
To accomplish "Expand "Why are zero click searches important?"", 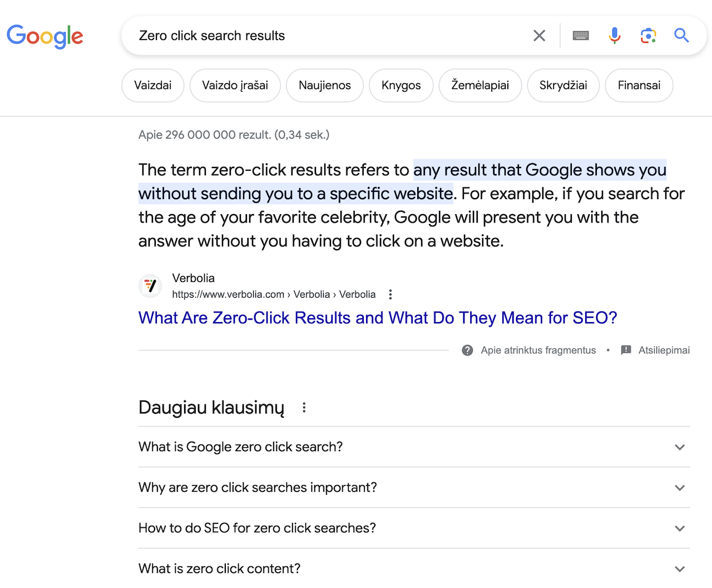I will [679, 488].
